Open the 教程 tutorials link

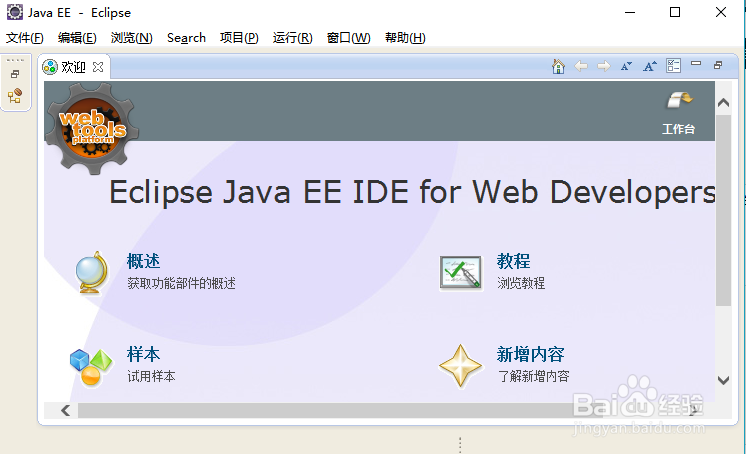[513, 261]
